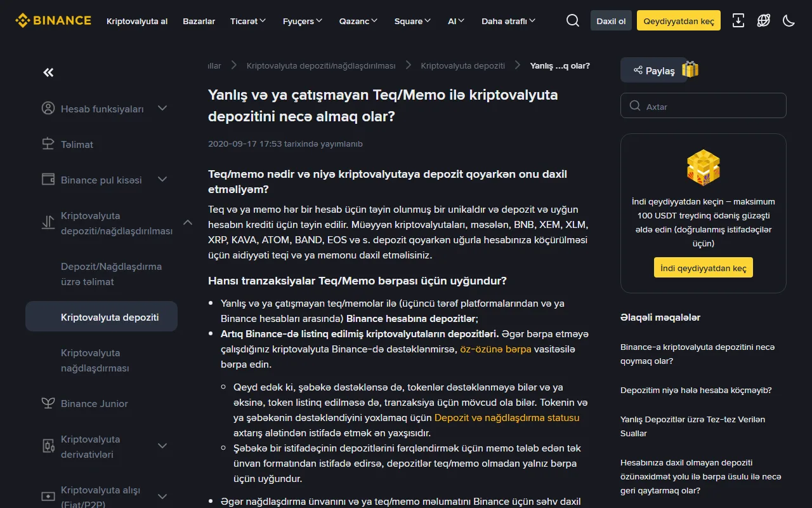Click the gift box icon beside Paylaş
Viewport: 812px width, 508px height.
click(x=690, y=69)
